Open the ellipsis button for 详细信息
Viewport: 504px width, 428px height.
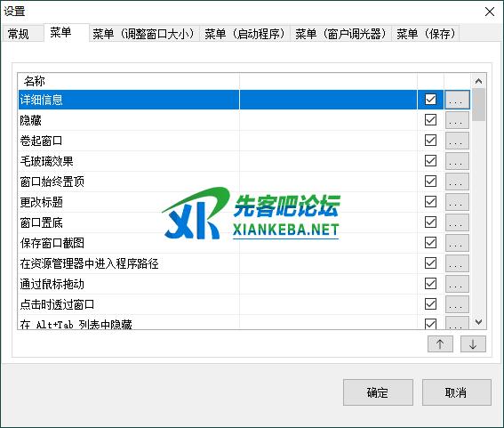[457, 100]
